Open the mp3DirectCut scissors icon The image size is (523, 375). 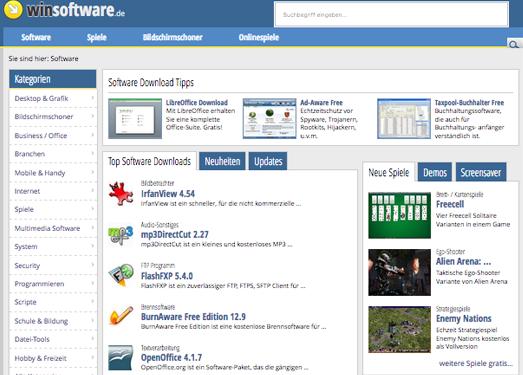(121, 235)
